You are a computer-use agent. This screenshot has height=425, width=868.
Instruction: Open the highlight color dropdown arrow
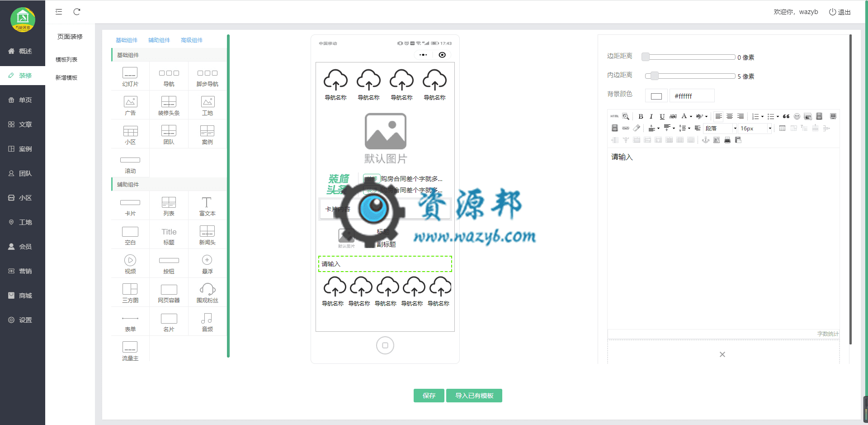706,116
